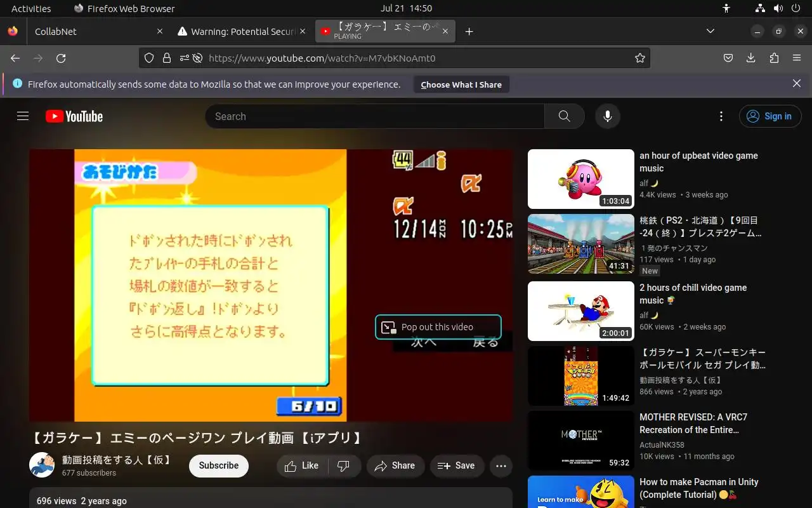The height and width of the screenshot is (508, 812).
Task: Click the search magnifier button
Action: click(564, 116)
